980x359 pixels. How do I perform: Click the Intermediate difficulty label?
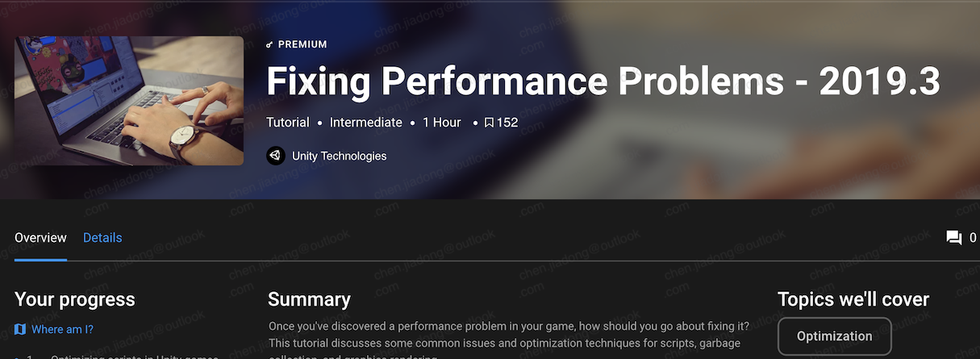pos(366,123)
